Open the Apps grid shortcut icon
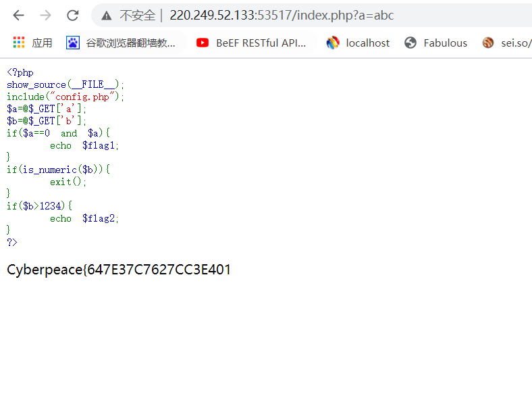 click(x=19, y=43)
